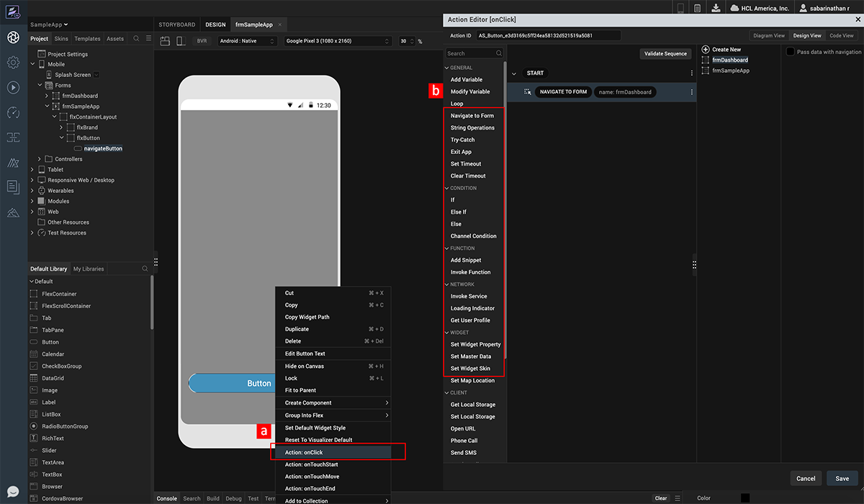
Task: Click the settings gear in left sidebar
Action: 13,63
